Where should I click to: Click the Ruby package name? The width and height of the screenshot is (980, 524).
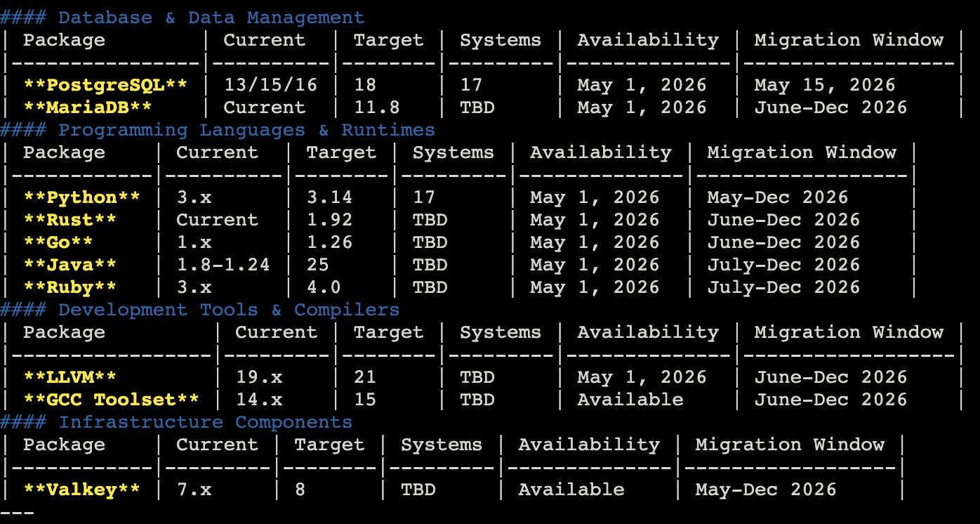point(70,287)
